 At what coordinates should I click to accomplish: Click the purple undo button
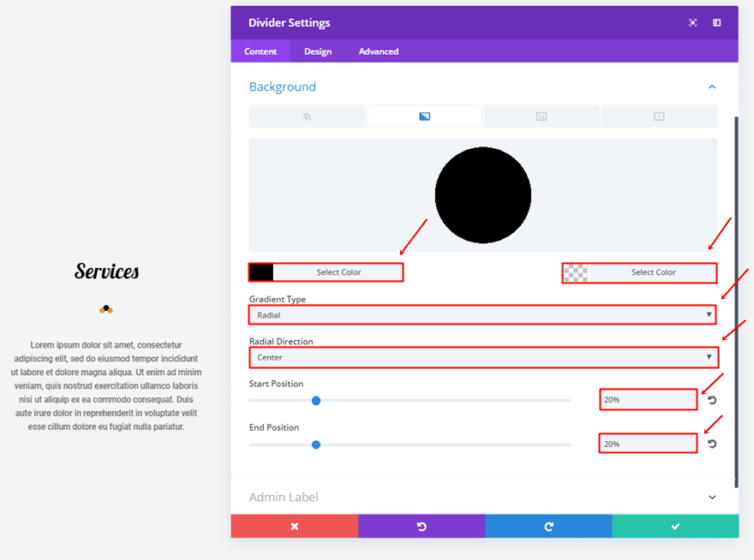pos(422,527)
